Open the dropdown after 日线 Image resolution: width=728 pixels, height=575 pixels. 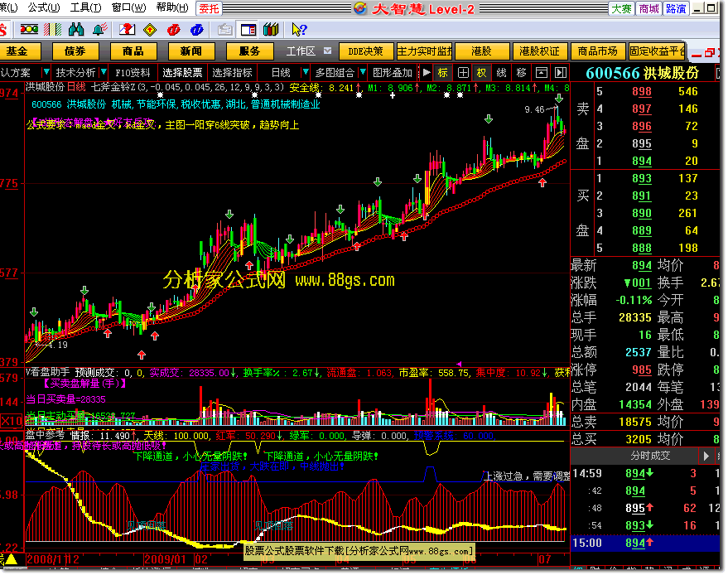(x=305, y=72)
